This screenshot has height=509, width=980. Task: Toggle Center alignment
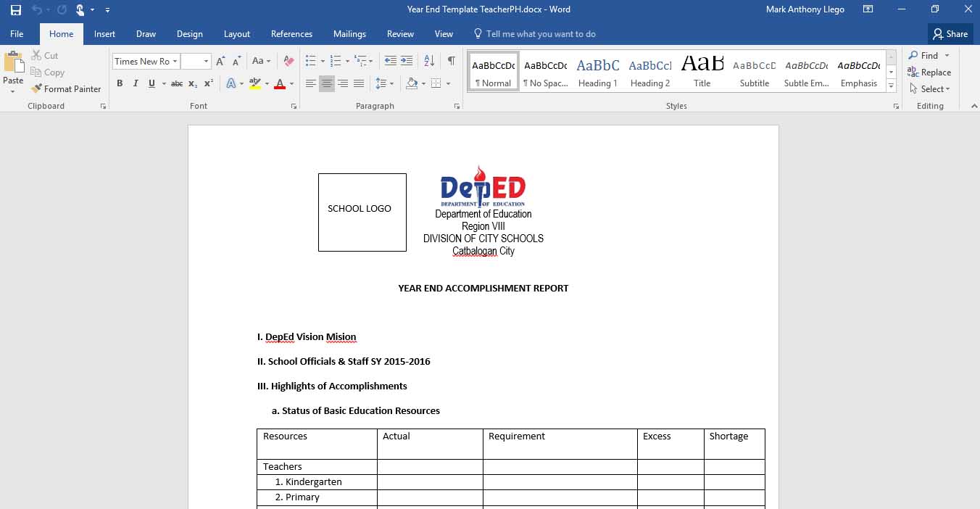[327, 84]
